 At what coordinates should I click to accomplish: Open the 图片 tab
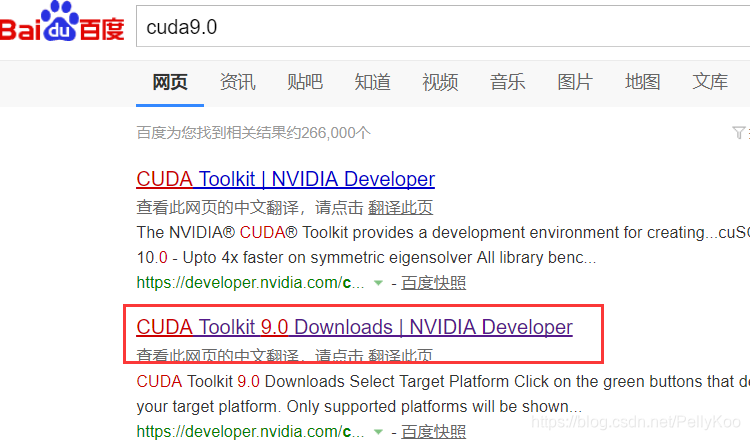(x=575, y=82)
